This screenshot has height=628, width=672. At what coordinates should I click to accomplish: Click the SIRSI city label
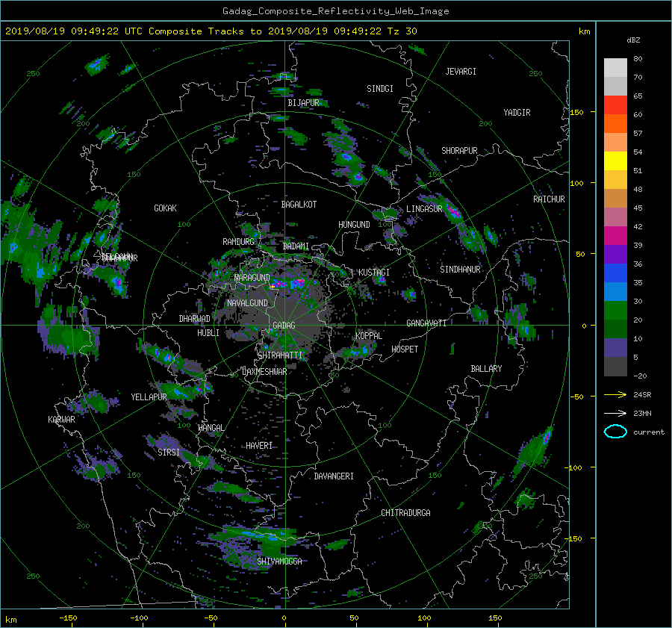[x=169, y=453]
